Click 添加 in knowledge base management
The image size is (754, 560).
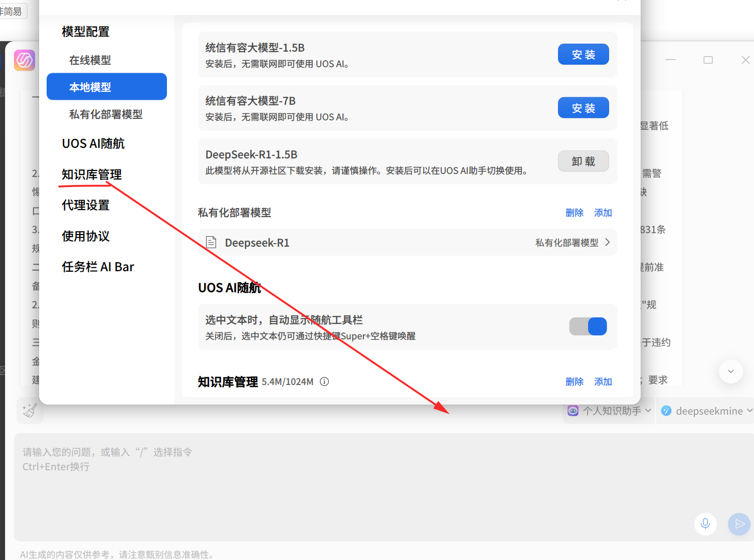click(x=603, y=382)
